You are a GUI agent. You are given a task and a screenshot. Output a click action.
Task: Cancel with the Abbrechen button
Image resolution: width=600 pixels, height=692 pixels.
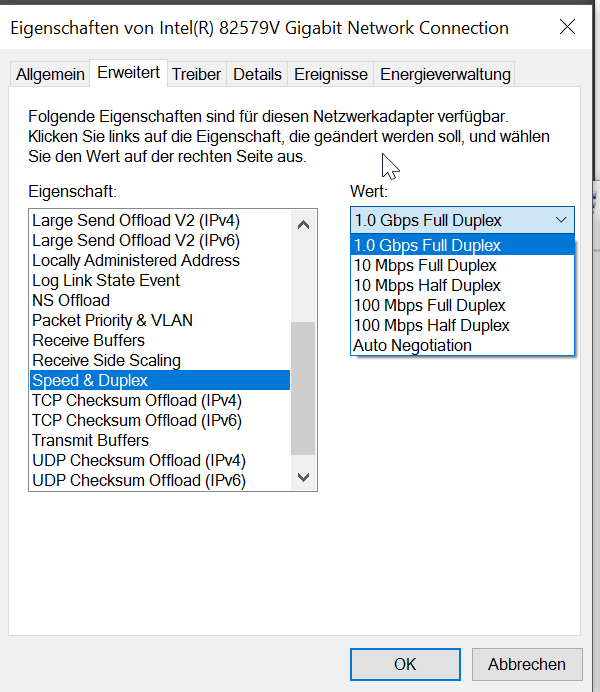click(x=527, y=664)
